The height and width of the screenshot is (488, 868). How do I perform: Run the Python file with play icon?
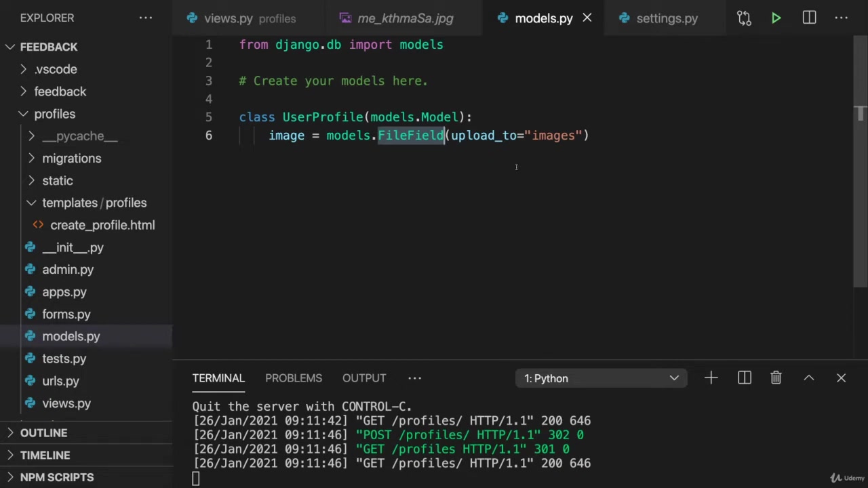pos(776,18)
